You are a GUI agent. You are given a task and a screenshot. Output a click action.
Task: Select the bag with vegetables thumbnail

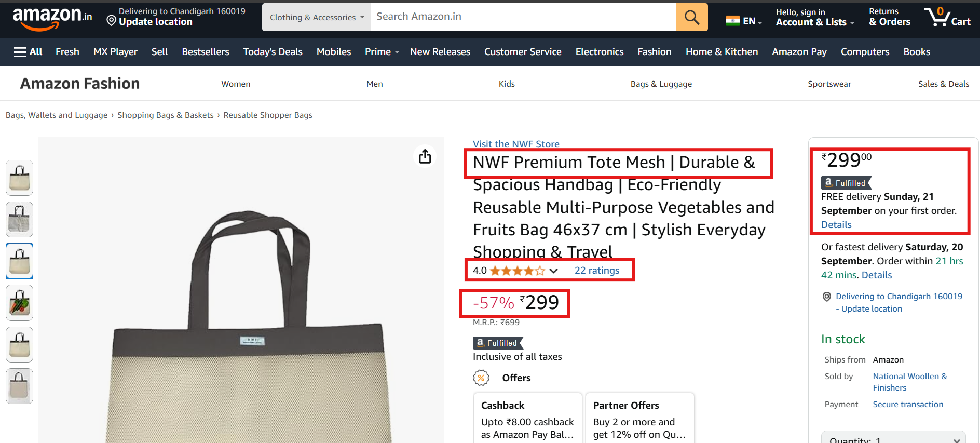point(20,303)
